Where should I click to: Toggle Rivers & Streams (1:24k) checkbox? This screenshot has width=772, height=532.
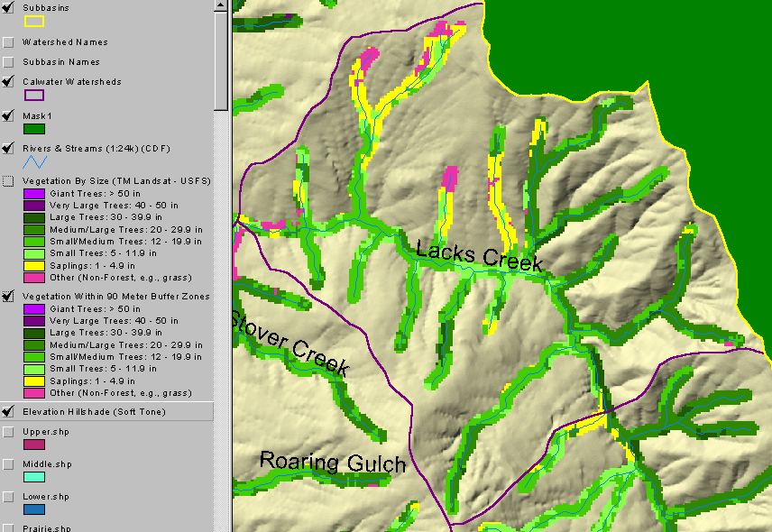[8, 149]
